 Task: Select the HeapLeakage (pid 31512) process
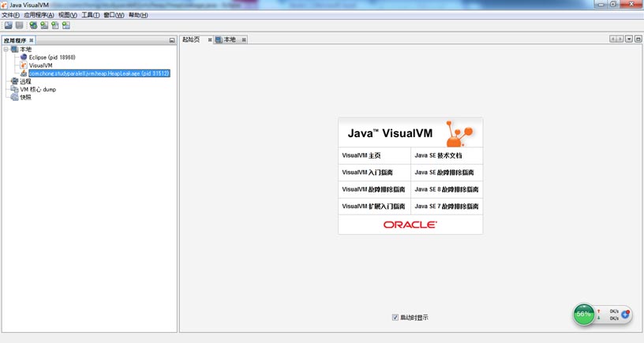tap(99, 73)
